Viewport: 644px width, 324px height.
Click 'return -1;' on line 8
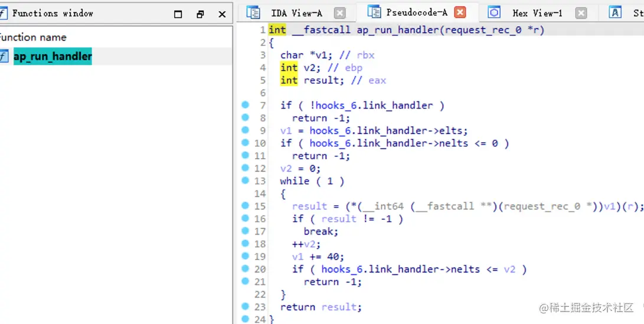321,118
